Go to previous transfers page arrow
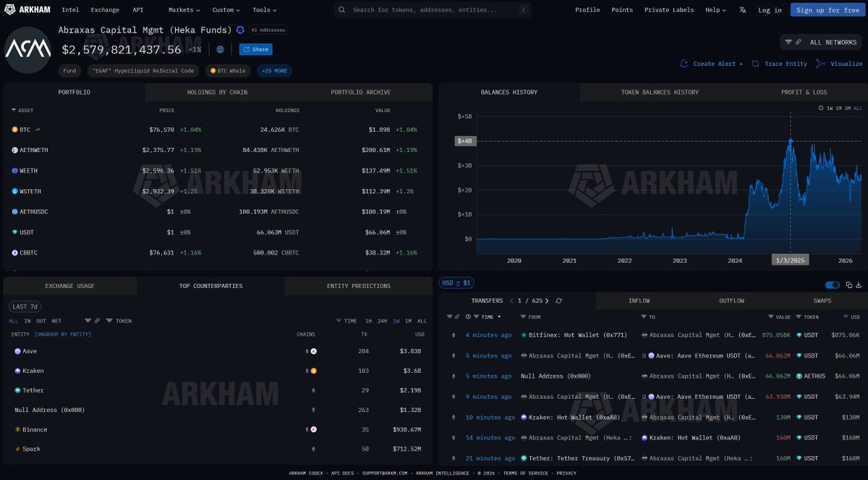The width and height of the screenshot is (868, 480). click(x=512, y=300)
